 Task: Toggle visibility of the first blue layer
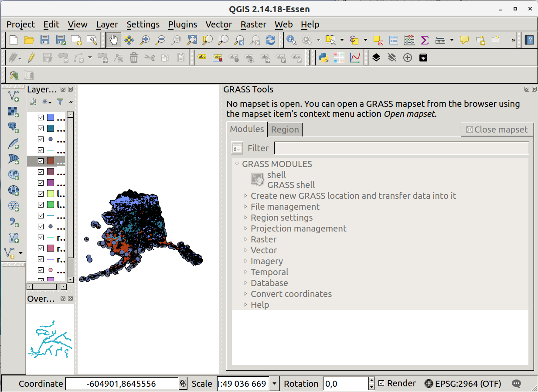click(41, 117)
